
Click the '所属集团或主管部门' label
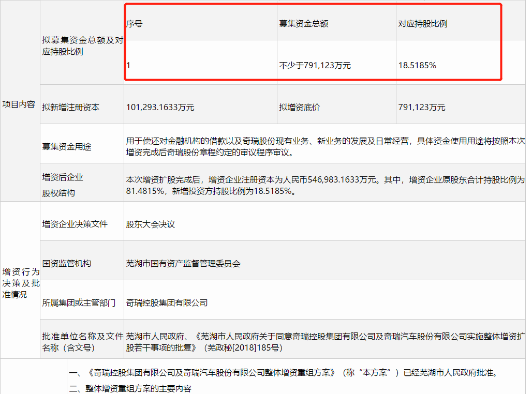[x=79, y=303]
